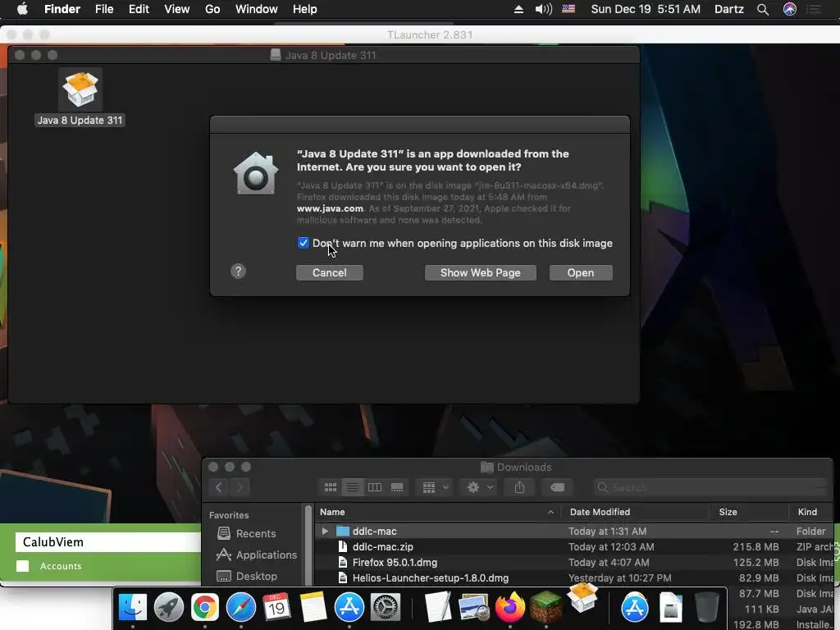
Task: Select ddlc-mac.zip in Downloads list
Action: point(574,546)
